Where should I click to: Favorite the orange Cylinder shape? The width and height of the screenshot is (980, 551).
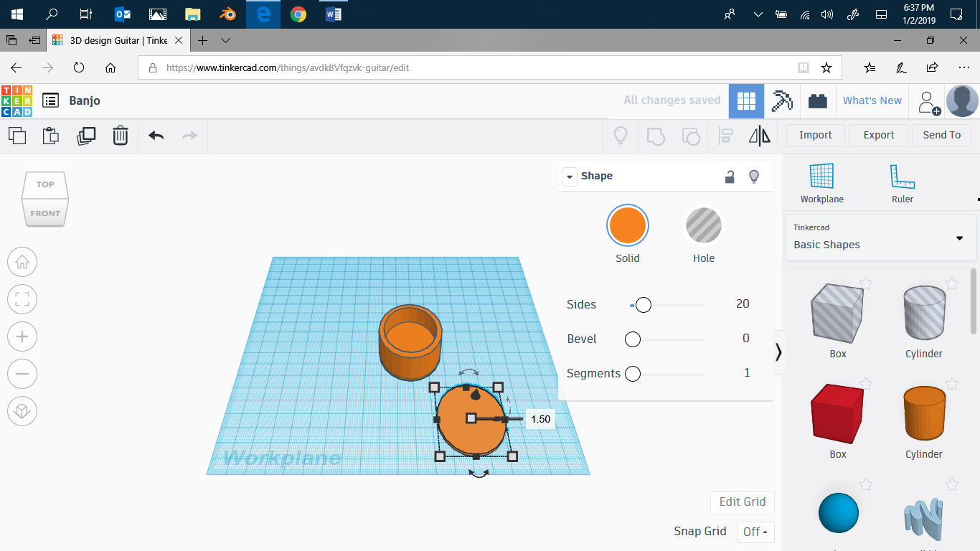[x=952, y=384]
